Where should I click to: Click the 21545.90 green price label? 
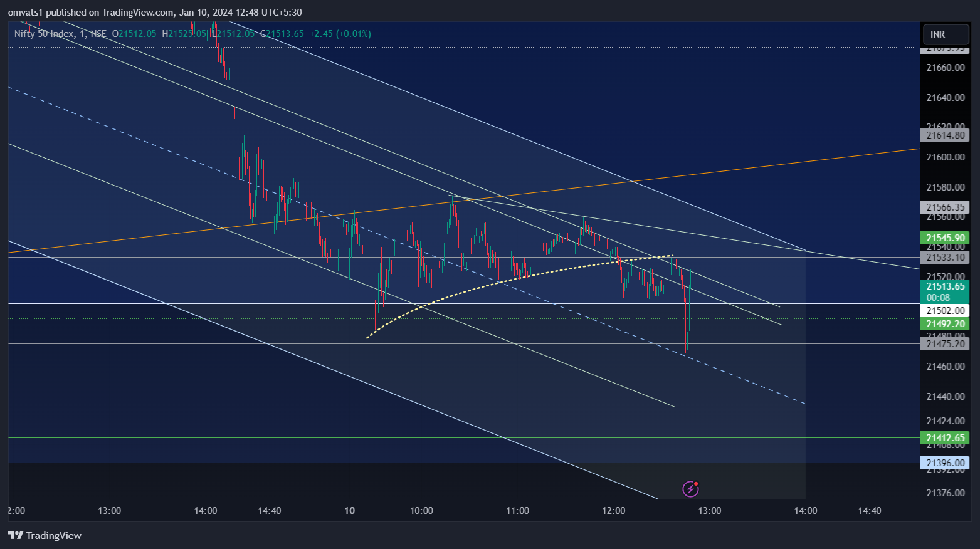[945, 238]
